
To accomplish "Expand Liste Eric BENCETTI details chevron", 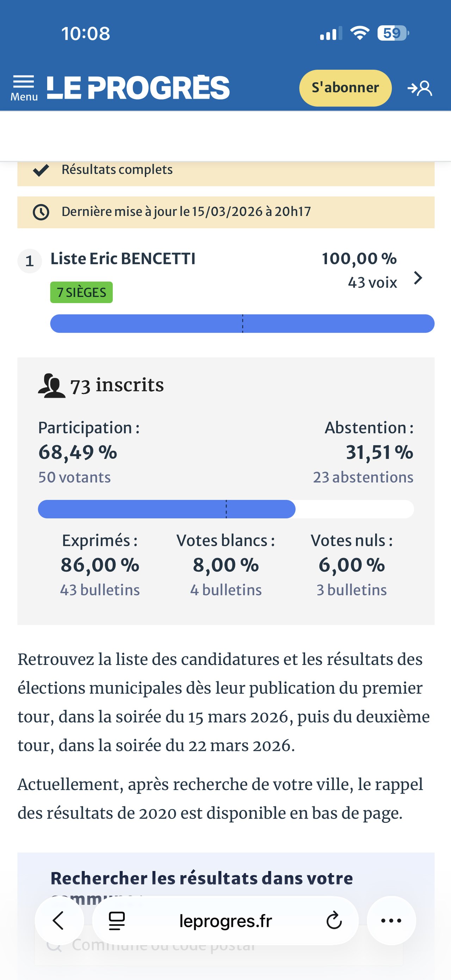I will [418, 278].
